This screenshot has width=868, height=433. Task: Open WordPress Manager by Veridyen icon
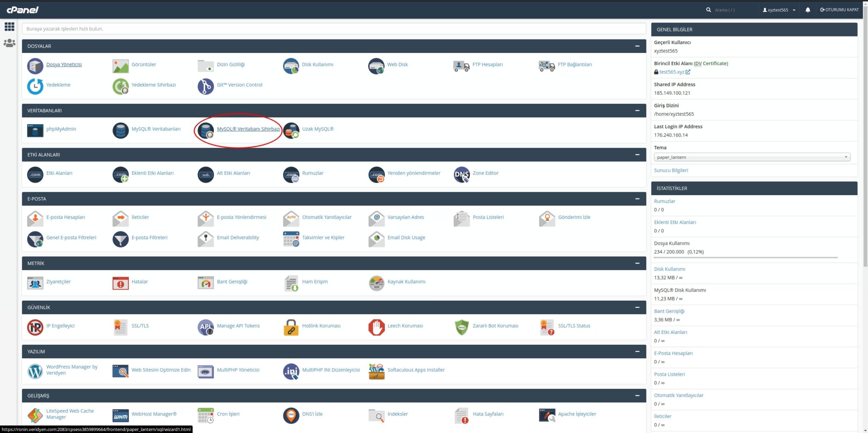coord(35,372)
